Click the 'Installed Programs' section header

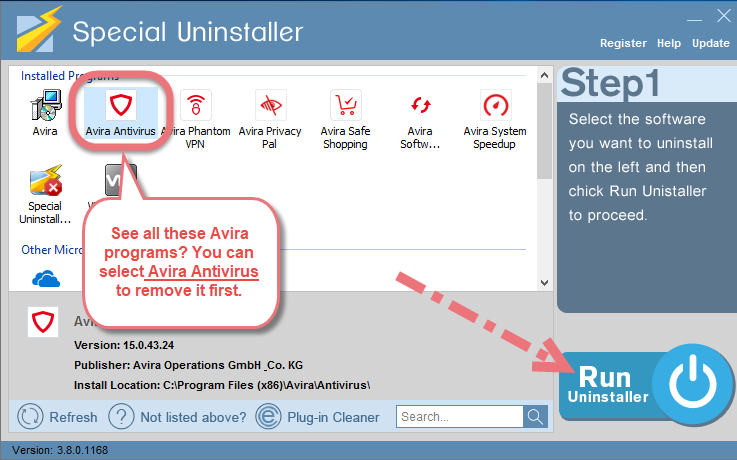[x=70, y=76]
